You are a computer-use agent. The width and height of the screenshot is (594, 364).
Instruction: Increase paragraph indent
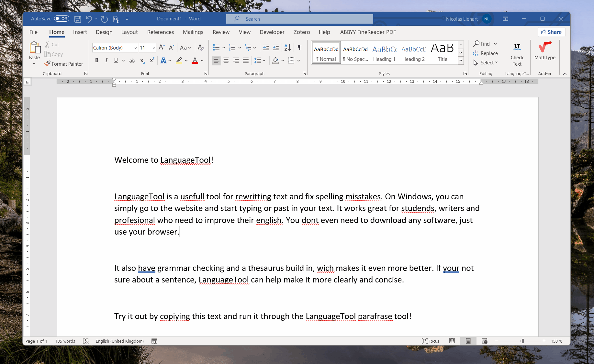(x=276, y=48)
